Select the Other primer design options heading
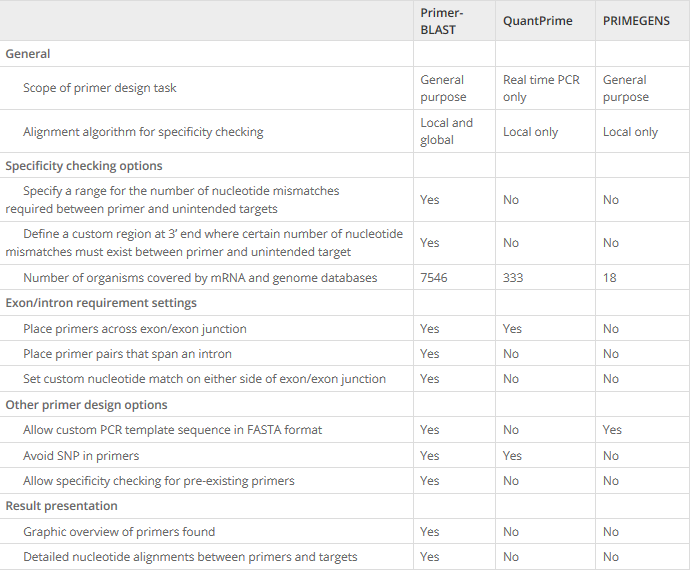This screenshot has width=691, height=570. [x=86, y=405]
